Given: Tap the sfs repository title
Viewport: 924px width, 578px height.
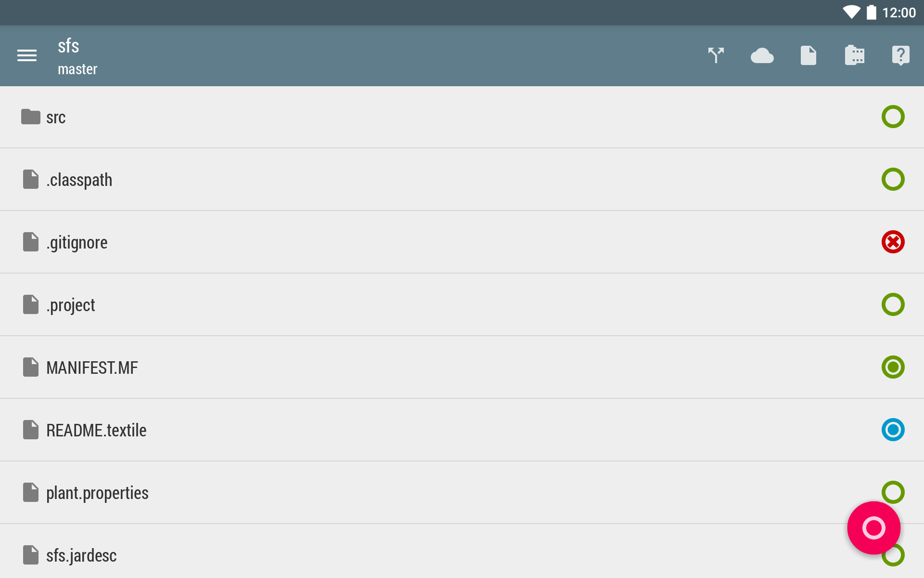Looking at the screenshot, I should (x=68, y=46).
